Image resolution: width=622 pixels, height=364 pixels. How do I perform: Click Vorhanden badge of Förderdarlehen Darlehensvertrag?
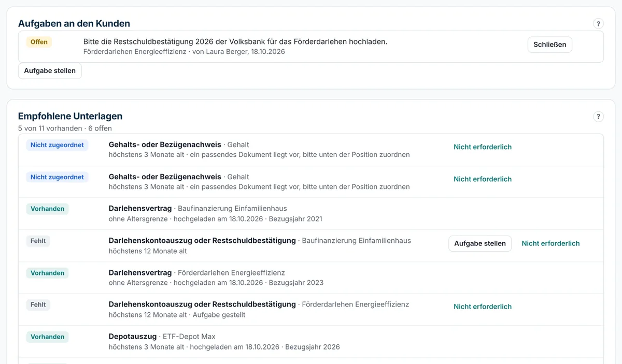(x=47, y=273)
